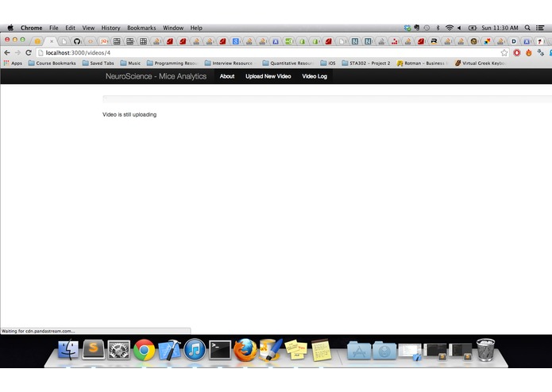Open the File menu
This screenshot has height=392, width=552.
[54, 28]
